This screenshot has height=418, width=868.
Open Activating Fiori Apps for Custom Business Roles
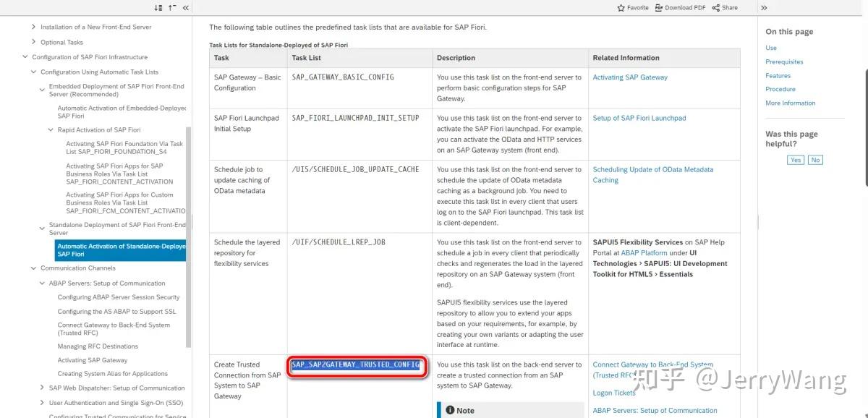pyautogui.click(x=126, y=202)
